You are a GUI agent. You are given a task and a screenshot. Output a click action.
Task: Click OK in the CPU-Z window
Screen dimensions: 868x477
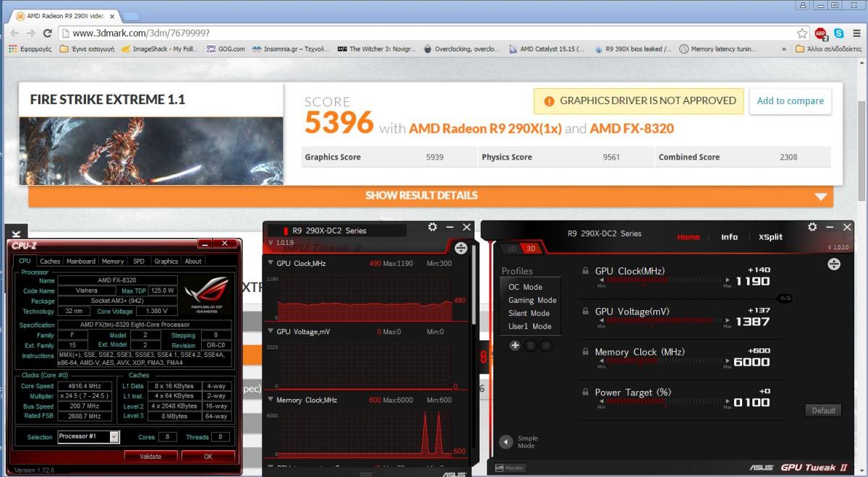(x=208, y=456)
